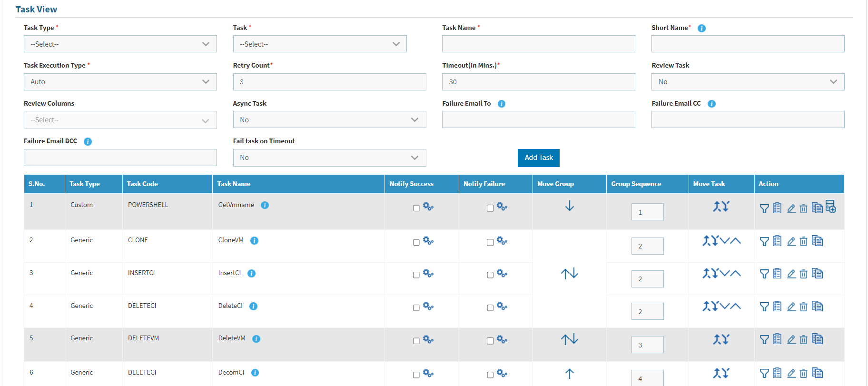Focus the Failure Email To field
This screenshot has height=386, width=868.
coord(539,119)
